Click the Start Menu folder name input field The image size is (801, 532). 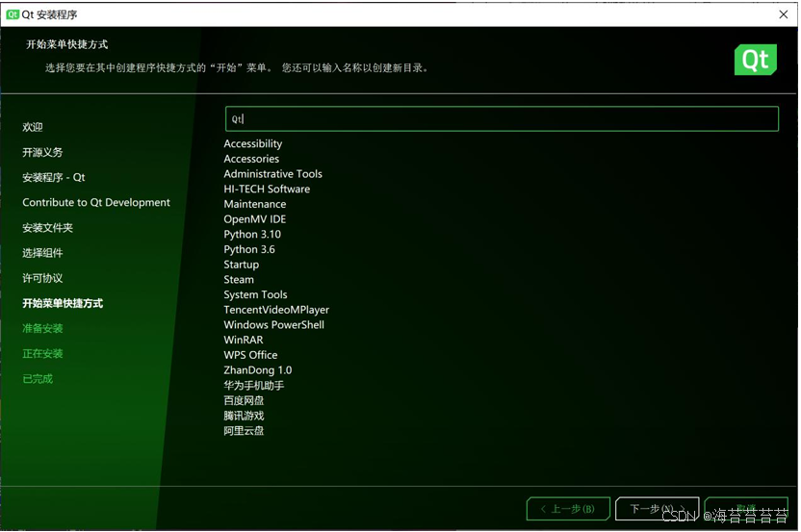click(x=502, y=119)
